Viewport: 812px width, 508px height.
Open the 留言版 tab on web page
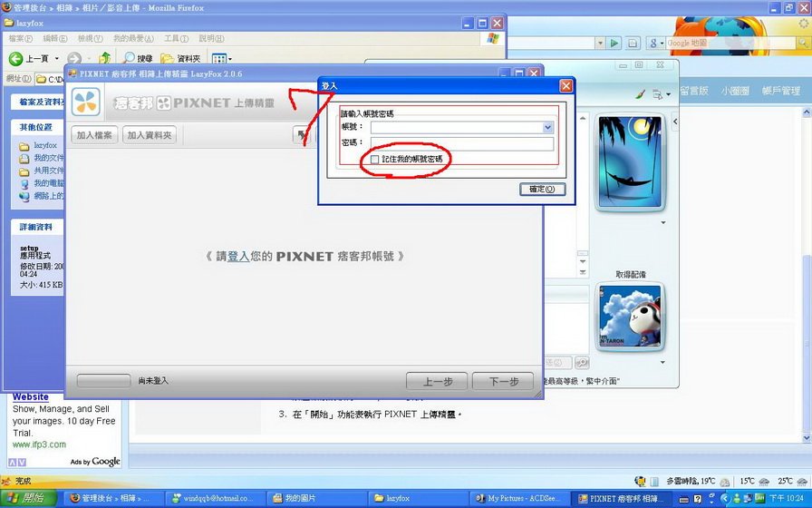click(x=694, y=91)
